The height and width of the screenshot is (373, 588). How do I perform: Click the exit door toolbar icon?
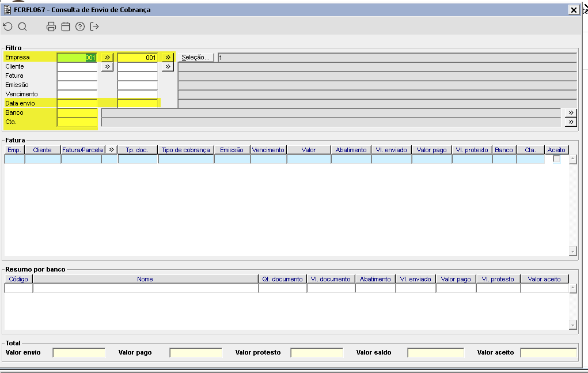[94, 27]
